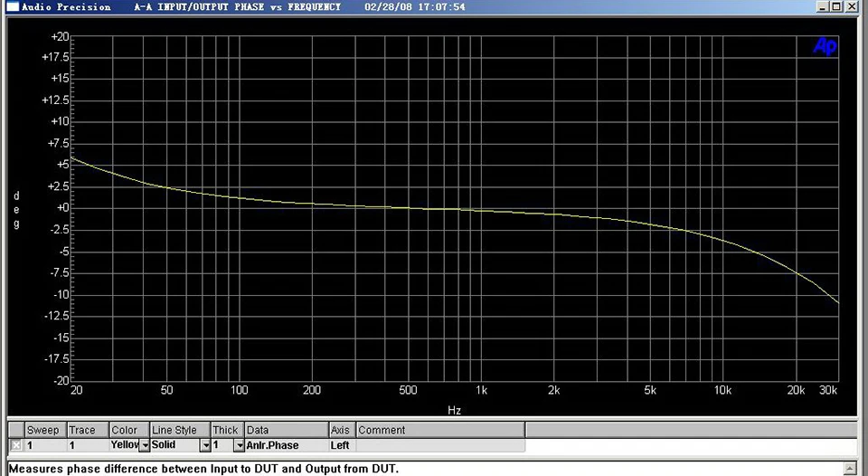Click the -20 y-axis bottom value
Viewport: 868px width, 476px height.
click(x=61, y=381)
